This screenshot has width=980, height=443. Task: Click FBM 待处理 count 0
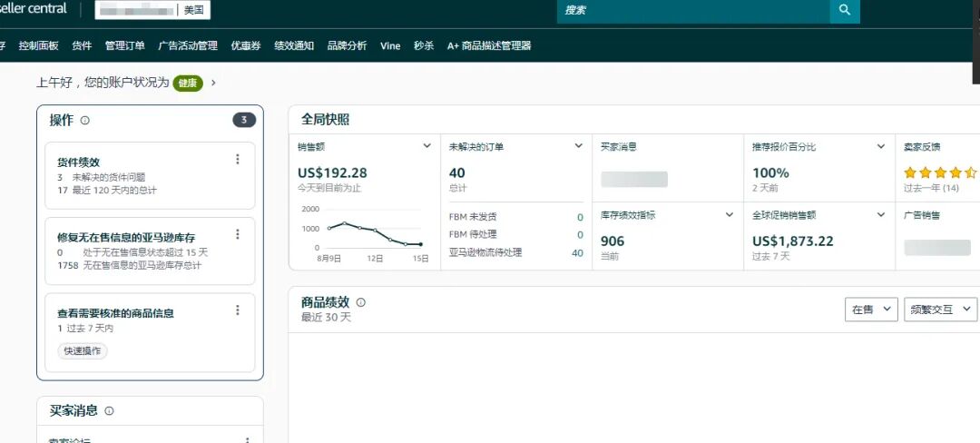[x=580, y=235]
